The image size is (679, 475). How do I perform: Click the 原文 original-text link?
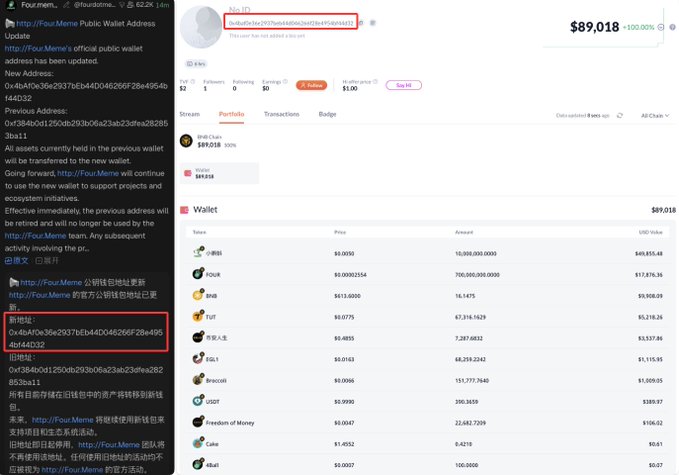pos(16,261)
